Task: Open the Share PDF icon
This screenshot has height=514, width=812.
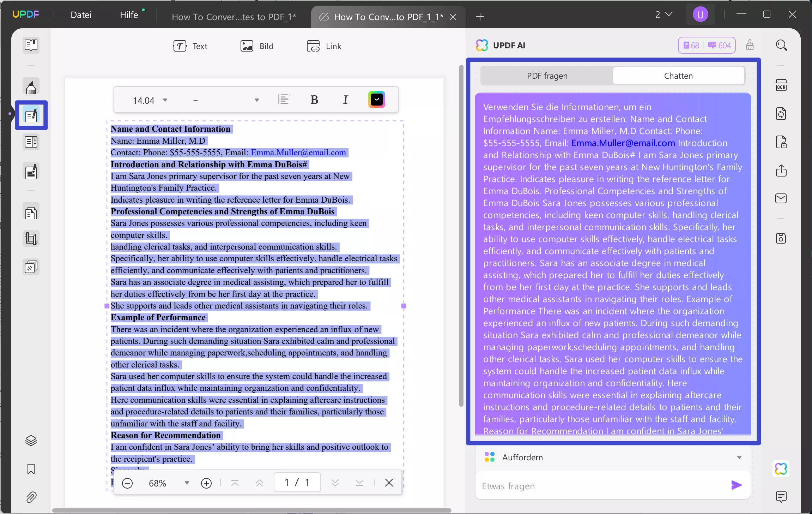Action: pos(781,171)
